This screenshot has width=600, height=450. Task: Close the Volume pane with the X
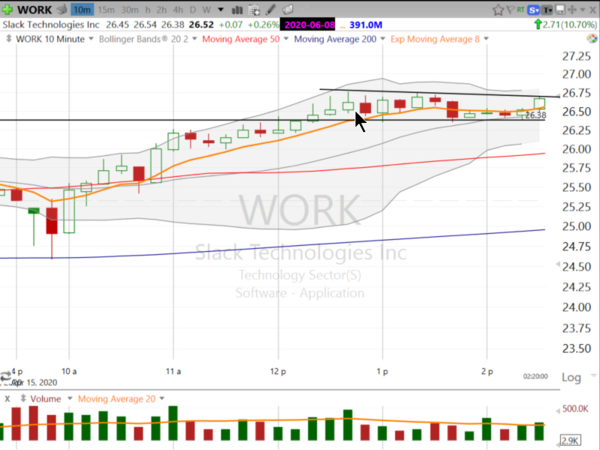[7, 399]
